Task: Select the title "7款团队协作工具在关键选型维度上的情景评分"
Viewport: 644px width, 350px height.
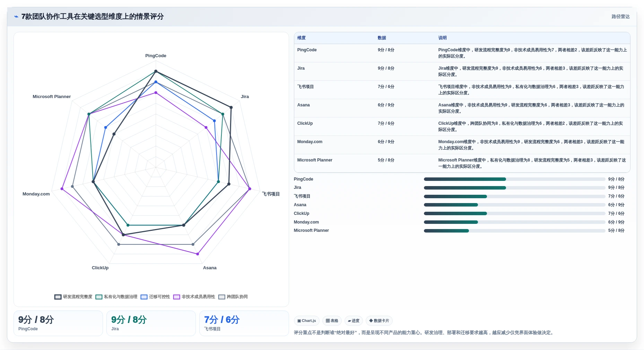Action: pos(93,17)
